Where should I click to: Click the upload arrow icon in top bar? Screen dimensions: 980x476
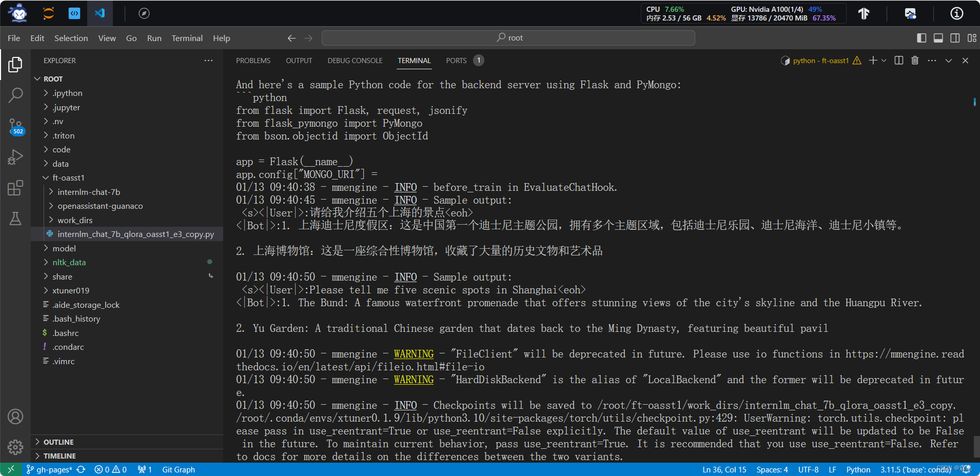864,13
